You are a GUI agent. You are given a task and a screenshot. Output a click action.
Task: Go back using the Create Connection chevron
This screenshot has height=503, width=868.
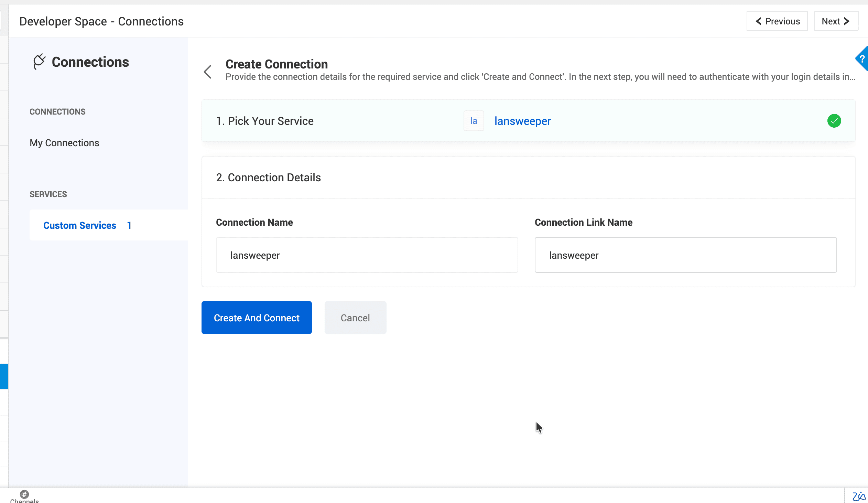click(x=208, y=72)
